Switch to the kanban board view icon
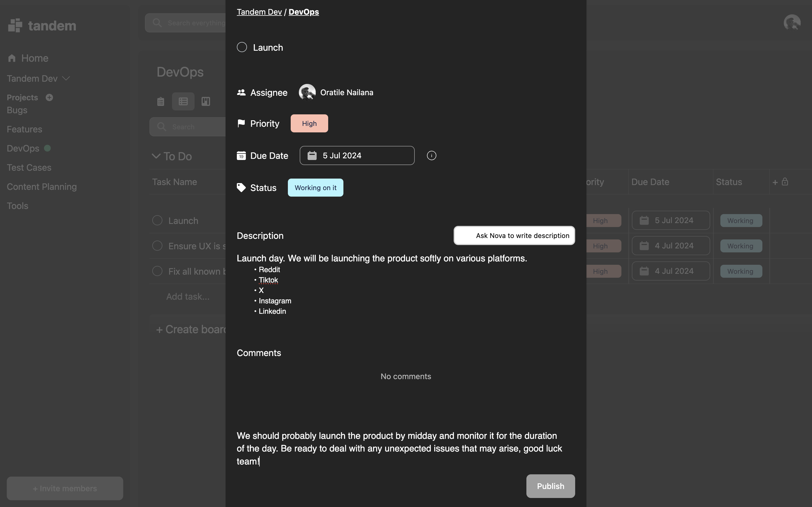The width and height of the screenshot is (812, 507). click(x=206, y=101)
